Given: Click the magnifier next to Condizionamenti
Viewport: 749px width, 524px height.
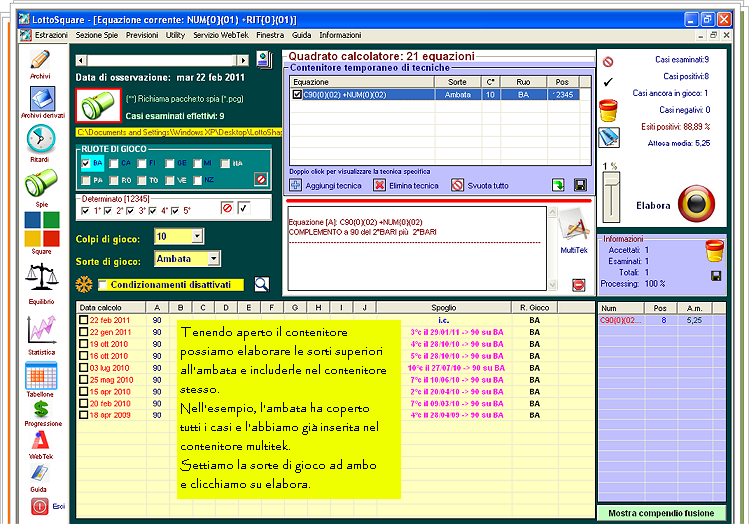Looking at the screenshot, I should (261, 284).
